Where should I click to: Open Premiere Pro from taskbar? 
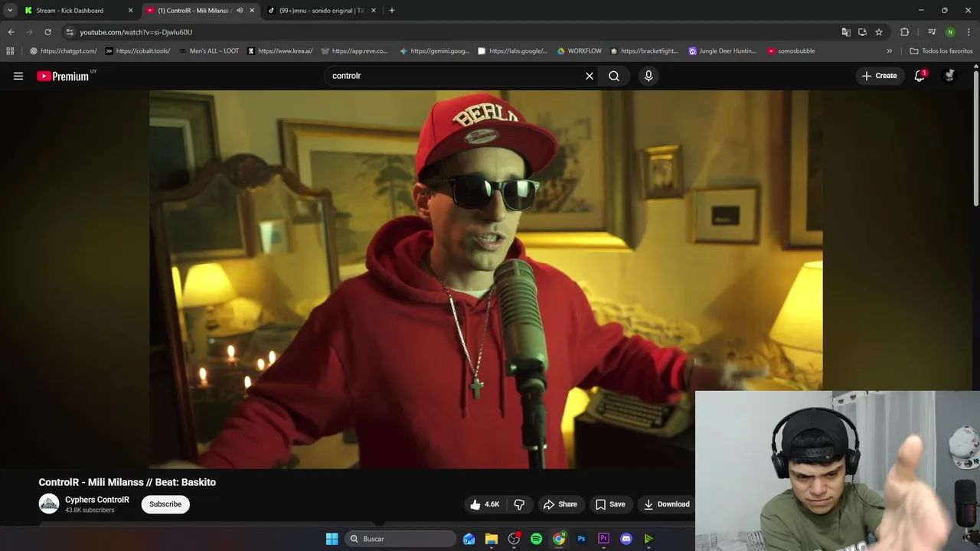[603, 539]
